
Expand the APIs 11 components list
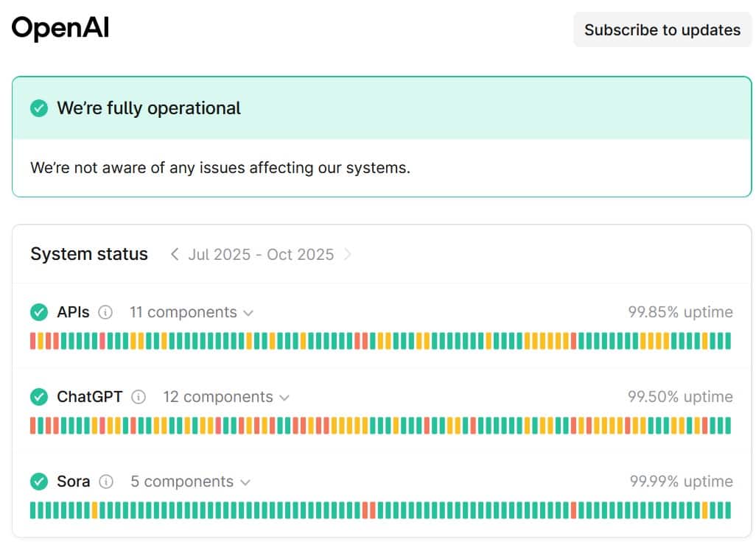192,312
